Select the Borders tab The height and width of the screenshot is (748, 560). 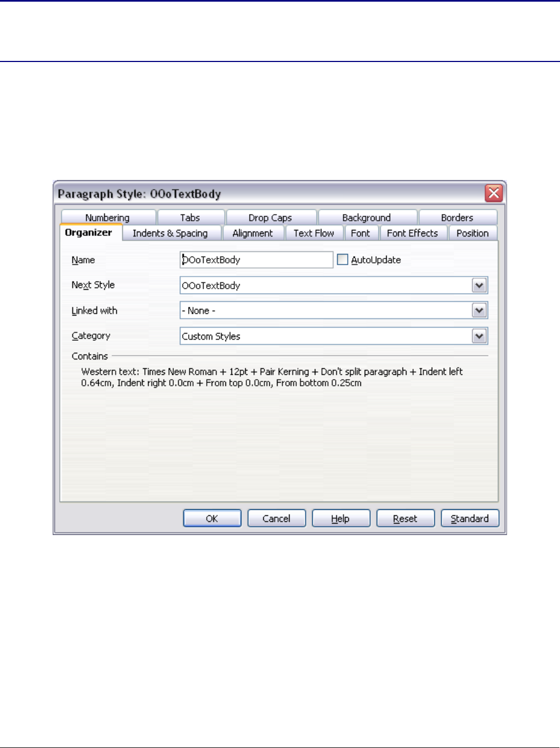click(457, 217)
